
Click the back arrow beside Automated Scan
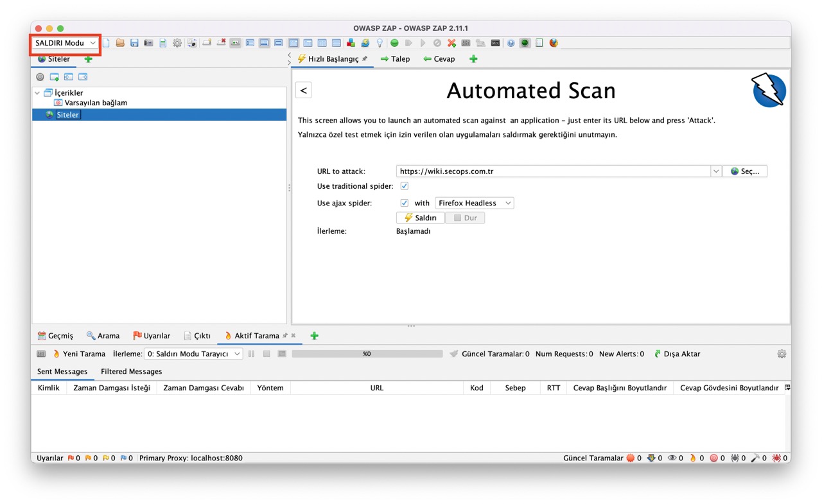304,91
